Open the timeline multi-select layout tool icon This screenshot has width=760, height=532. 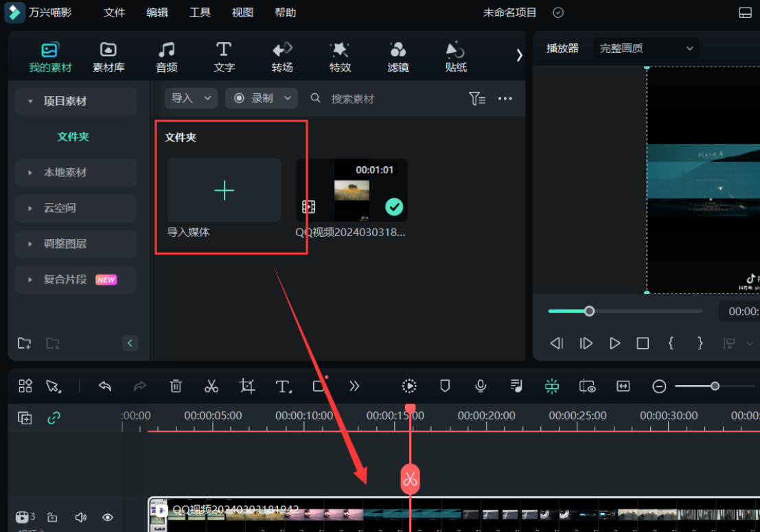click(25, 386)
